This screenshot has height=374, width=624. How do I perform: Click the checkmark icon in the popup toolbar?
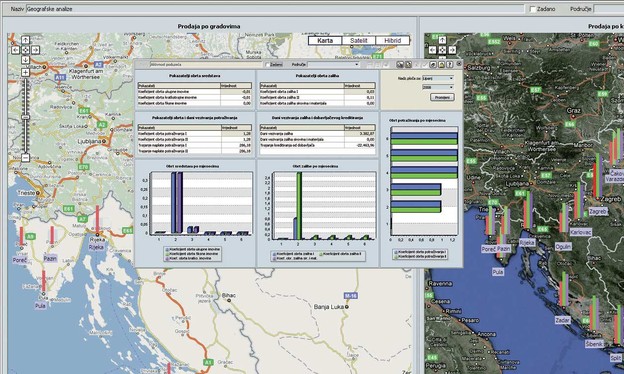click(x=425, y=64)
